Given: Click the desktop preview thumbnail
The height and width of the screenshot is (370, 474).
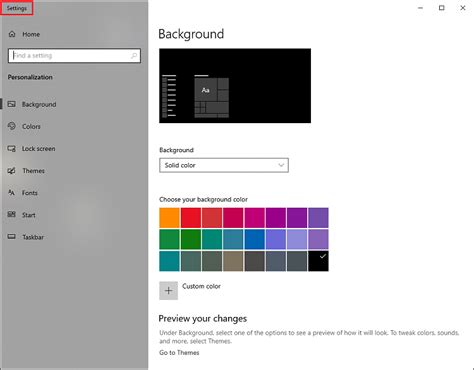Looking at the screenshot, I should pyautogui.click(x=235, y=86).
